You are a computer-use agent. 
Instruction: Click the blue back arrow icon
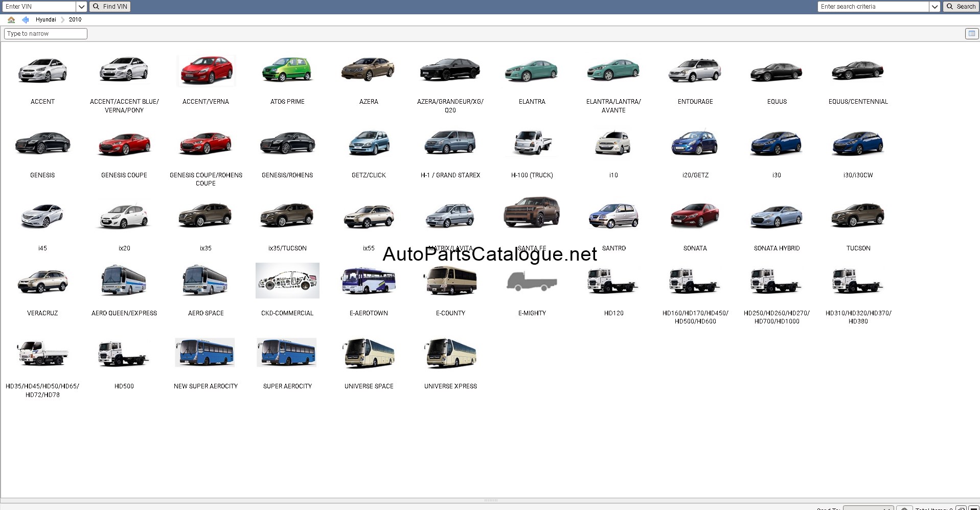26,20
